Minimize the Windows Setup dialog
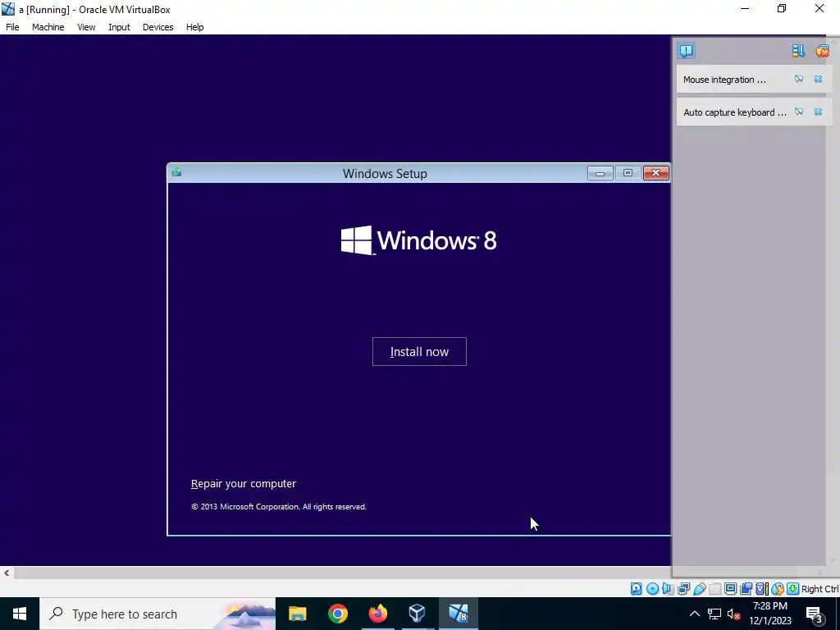The width and height of the screenshot is (840, 630). (600, 173)
